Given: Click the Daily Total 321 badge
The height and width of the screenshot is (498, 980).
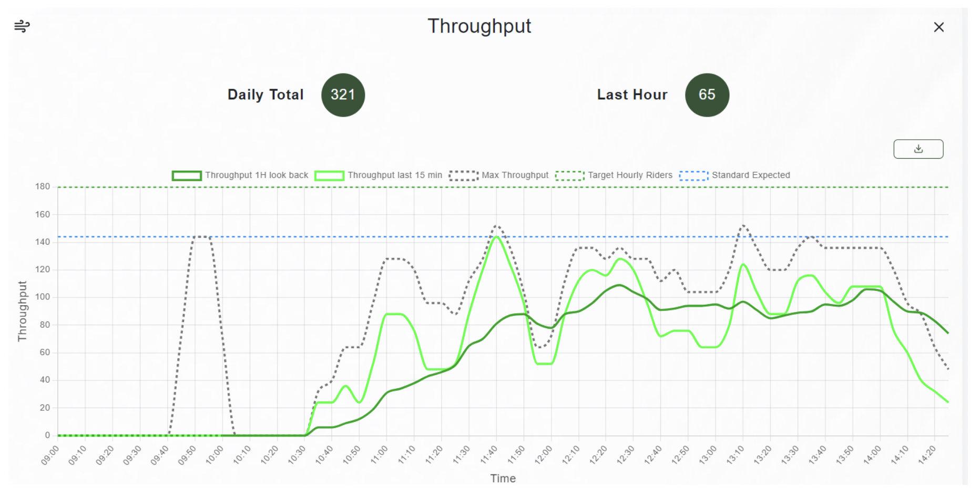Looking at the screenshot, I should point(343,95).
